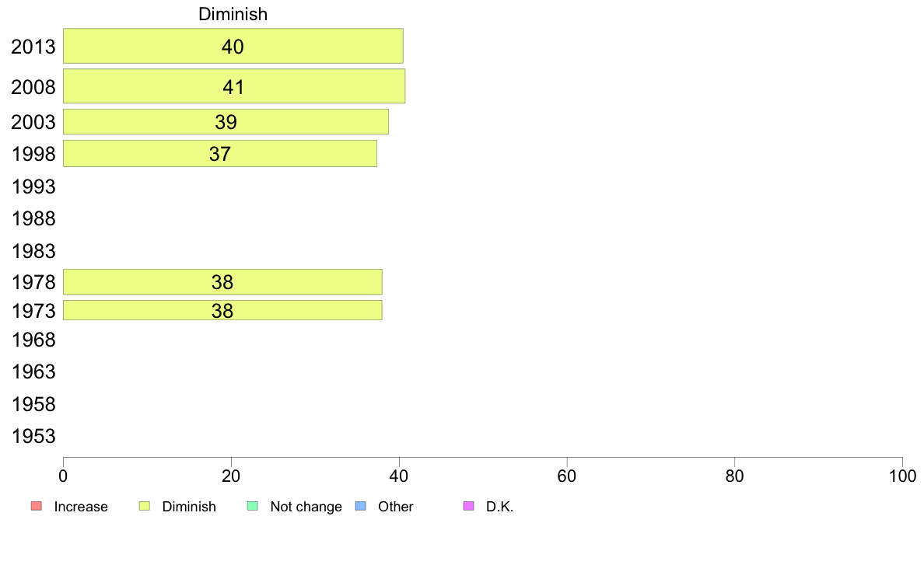The width and height of the screenshot is (924, 572).
Task: Select the 2008 bar showing 41
Action: [233, 86]
